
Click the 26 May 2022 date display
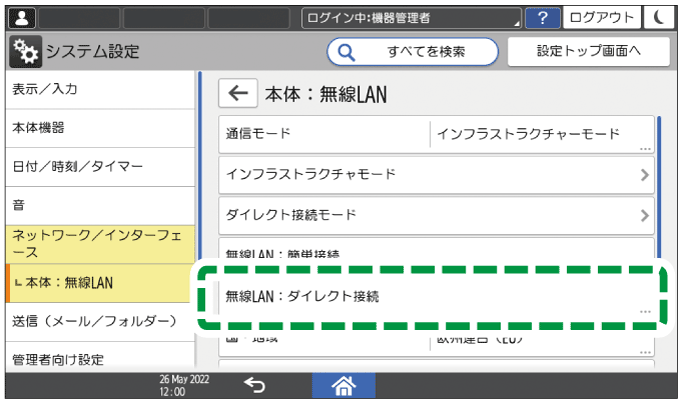pos(184,379)
